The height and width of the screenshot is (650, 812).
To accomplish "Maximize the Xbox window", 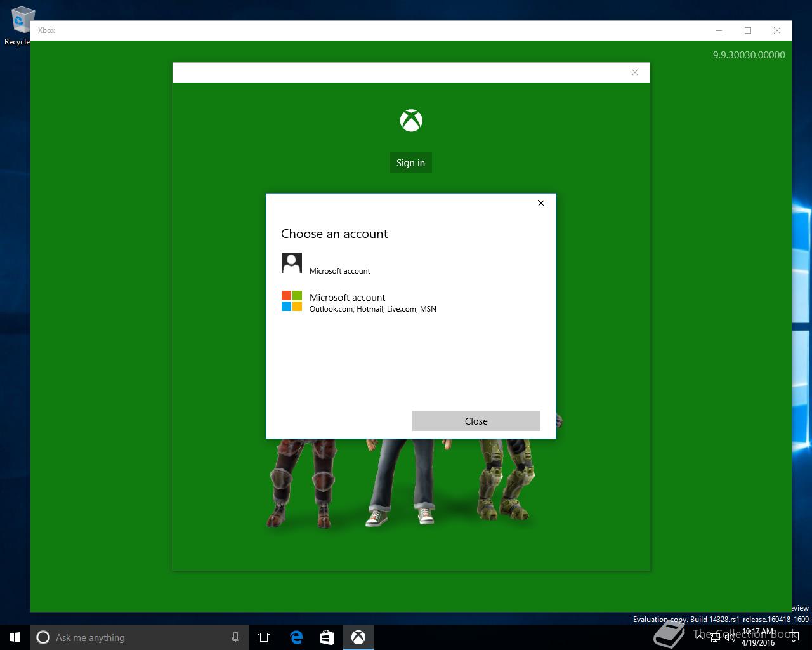I will 748,30.
